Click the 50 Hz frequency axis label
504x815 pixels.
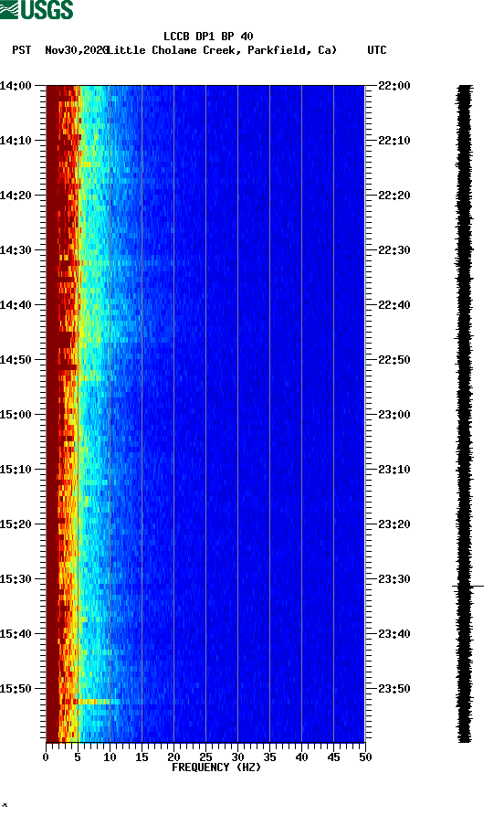[x=365, y=757]
